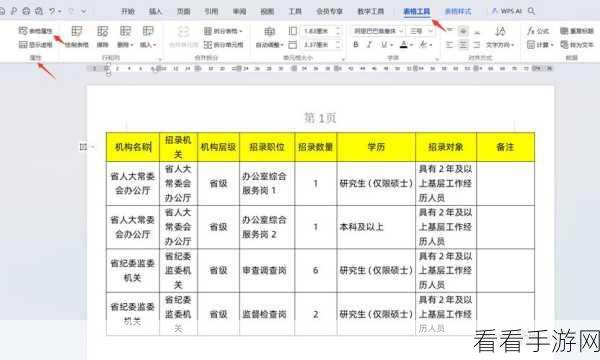600x360 pixels.
Task: Click the Redo icon in quick access bar
Action: (x=71, y=11)
